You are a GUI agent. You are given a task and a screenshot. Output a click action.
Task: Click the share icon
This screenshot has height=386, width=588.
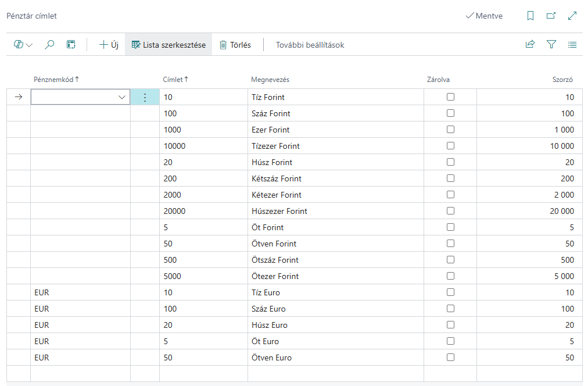(530, 45)
